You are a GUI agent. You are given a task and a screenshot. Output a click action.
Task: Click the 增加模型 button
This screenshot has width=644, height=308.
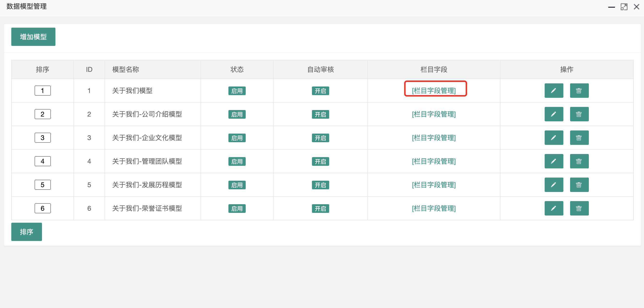tap(33, 37)
